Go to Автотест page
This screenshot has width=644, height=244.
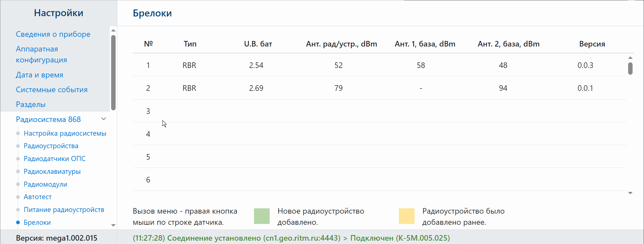click(38, 197)
